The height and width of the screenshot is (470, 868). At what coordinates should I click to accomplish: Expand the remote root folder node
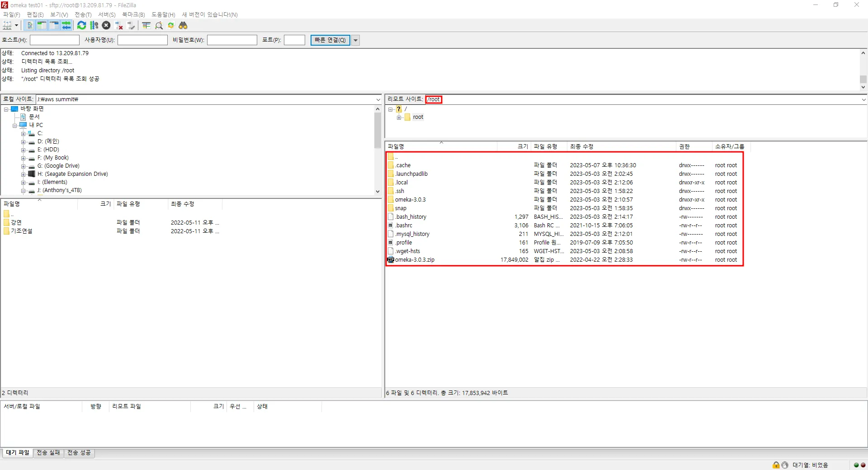399,117
